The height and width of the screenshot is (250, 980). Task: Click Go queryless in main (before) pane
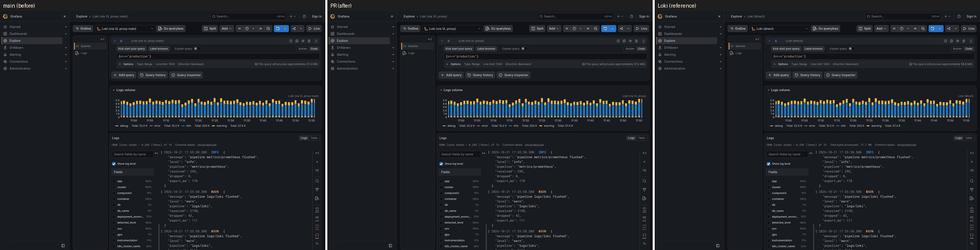coord(171,29)
